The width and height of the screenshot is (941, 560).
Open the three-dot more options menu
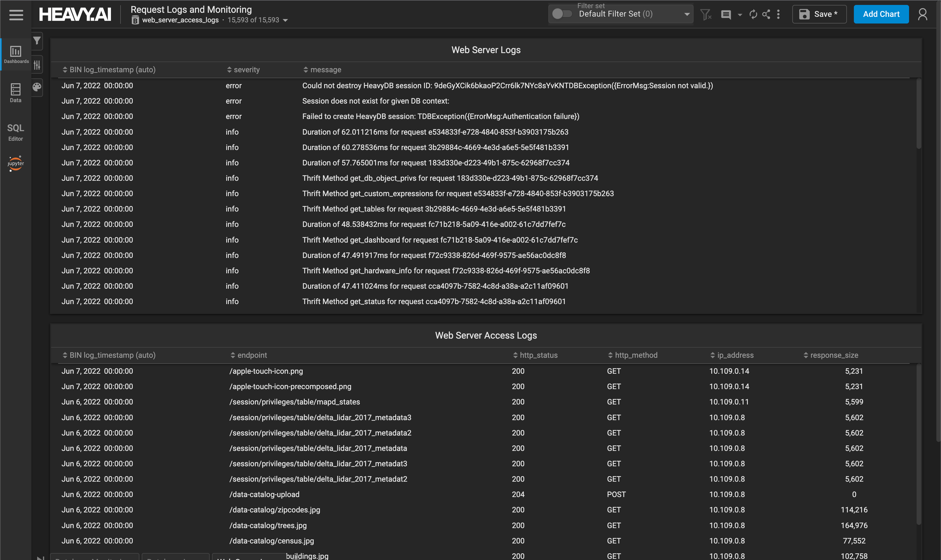778,14
